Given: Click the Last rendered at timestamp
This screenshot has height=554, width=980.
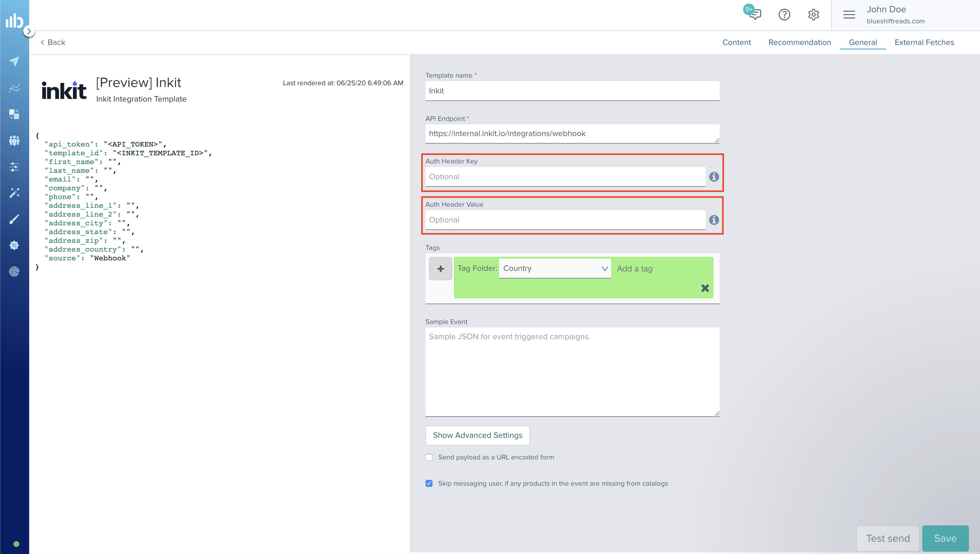Looking at the screenshot, I should (343, 83).
